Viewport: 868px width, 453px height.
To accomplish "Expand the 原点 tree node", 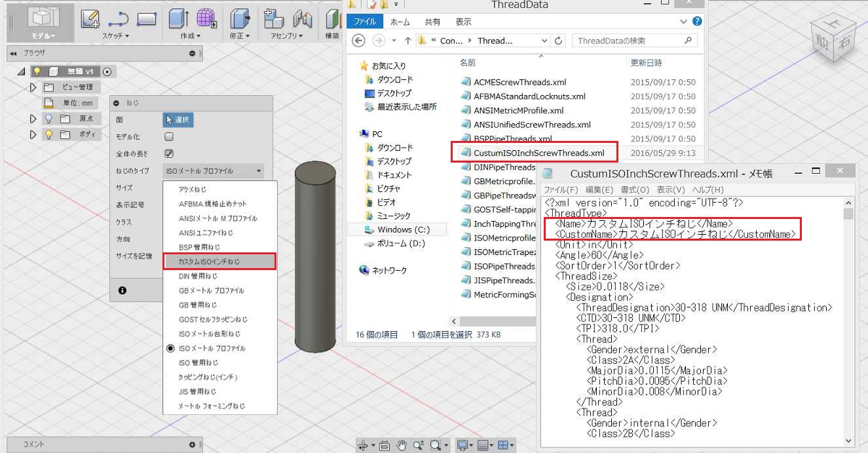I will coord(33,119).
